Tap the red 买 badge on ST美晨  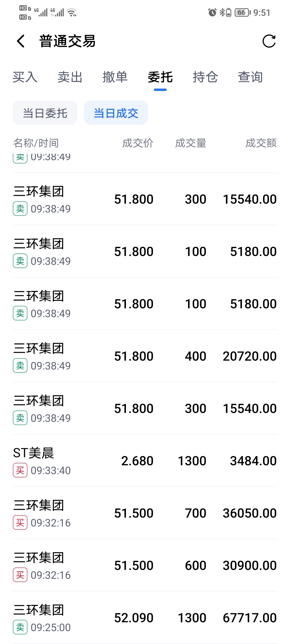[20, 470]
